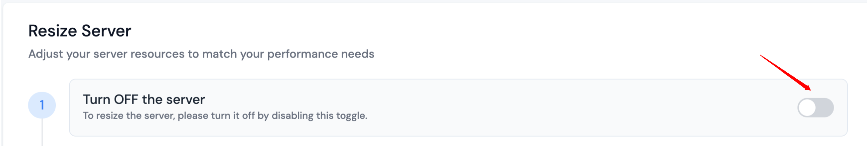Click "disabling this toggle" in the description
Image resolution: width=868 pixels, height=146 pixels.
tap(319, 116)
